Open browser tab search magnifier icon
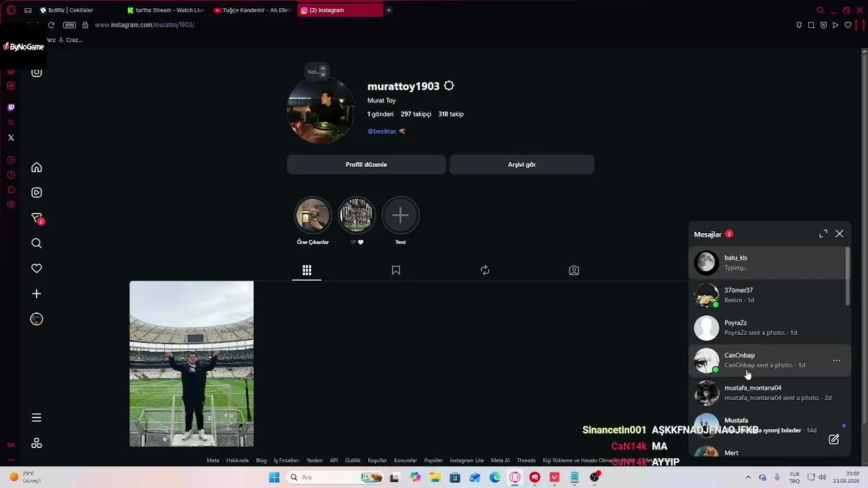The image size is (868, 488). click(x=820, y=10)
